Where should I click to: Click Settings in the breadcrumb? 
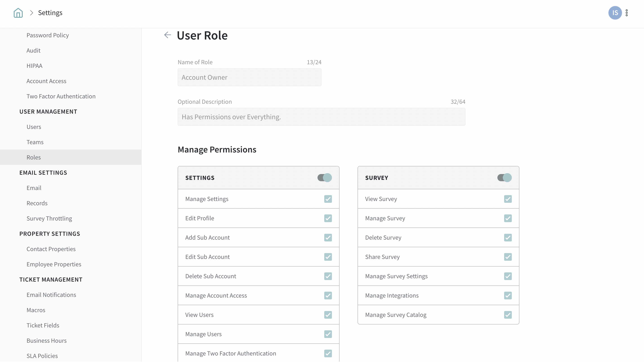pyautogui.click(x=50, y=13)
